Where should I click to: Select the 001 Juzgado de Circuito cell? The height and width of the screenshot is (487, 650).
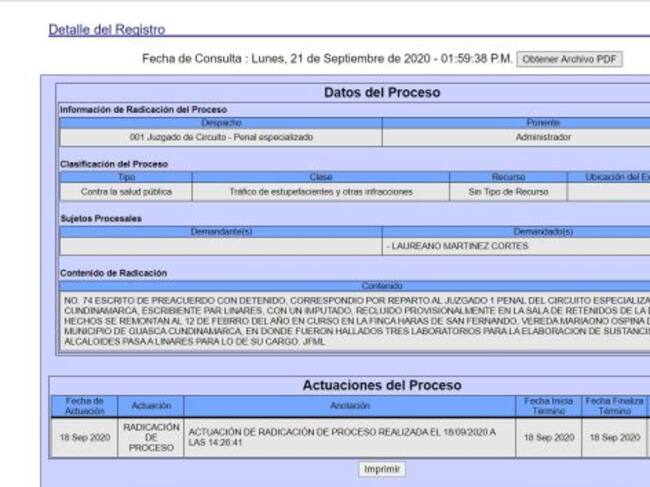tap(221, 136)
